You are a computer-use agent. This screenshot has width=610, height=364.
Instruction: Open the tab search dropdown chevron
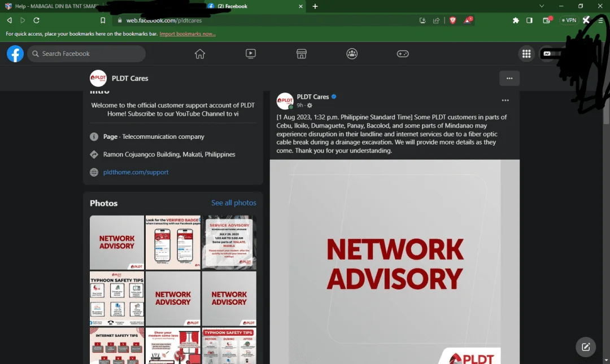pyautogui.click(x=542, y=6)
